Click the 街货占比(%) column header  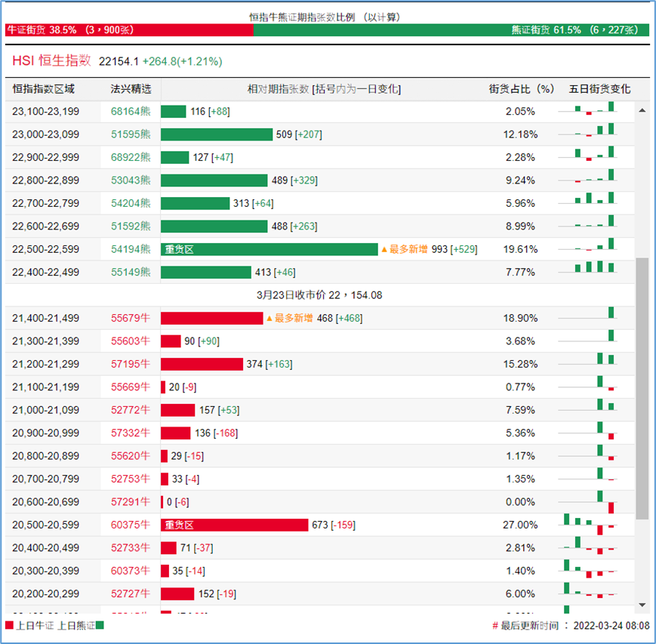click(521, 89)
